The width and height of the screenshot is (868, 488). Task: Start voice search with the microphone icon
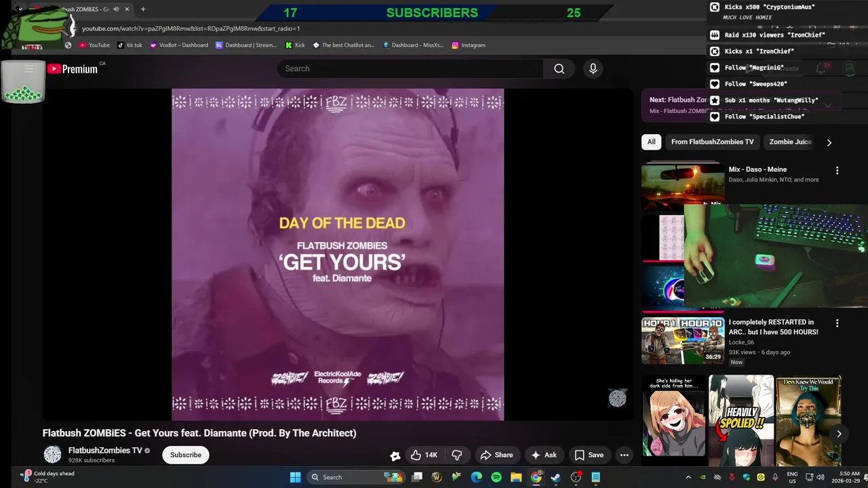[593, 68]
